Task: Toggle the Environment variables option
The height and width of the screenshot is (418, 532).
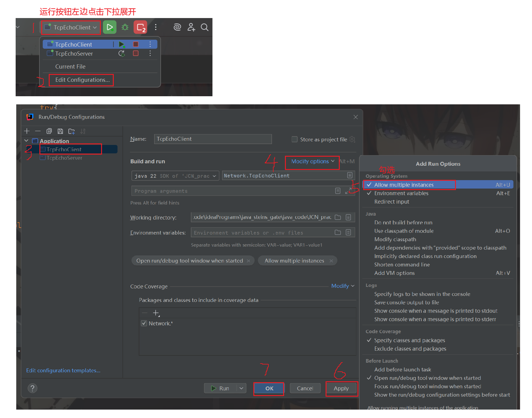Action: 438,193
